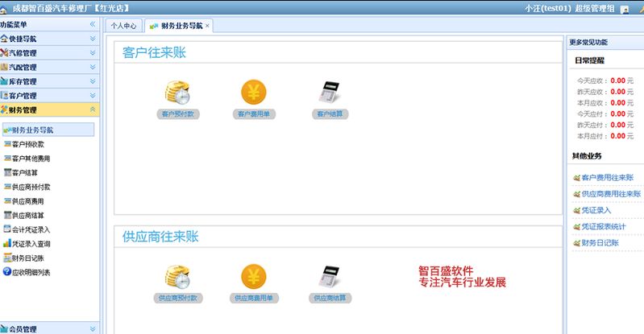Image resolution: width=644 pixels, height=334 pixels.
Task: Switch to the 个人中心 tab
Action: 123,26
